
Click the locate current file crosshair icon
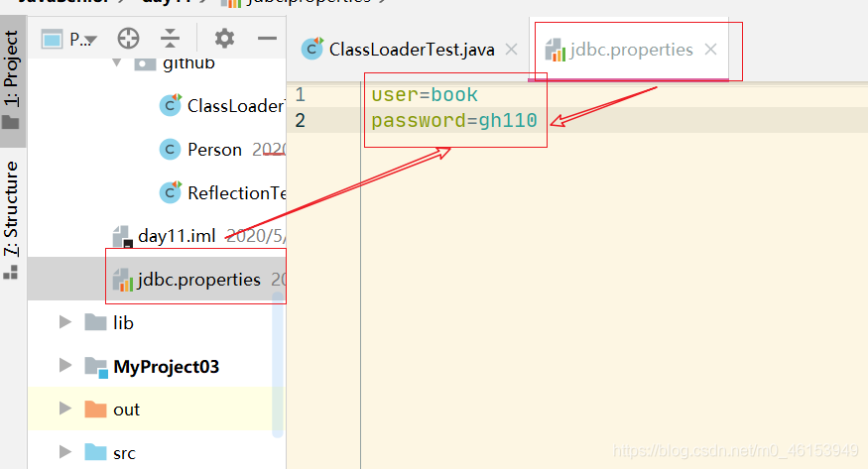pyautogui.click(x=128, y=39)
